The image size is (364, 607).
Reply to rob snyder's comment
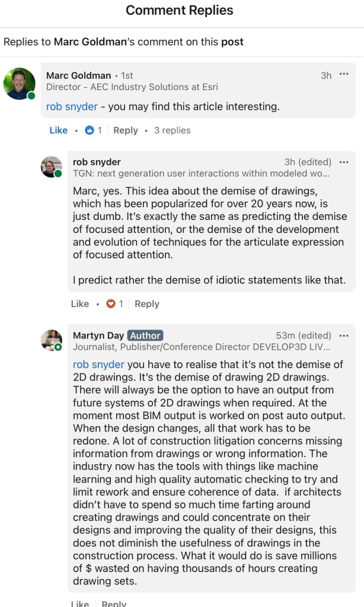(146, 304)
